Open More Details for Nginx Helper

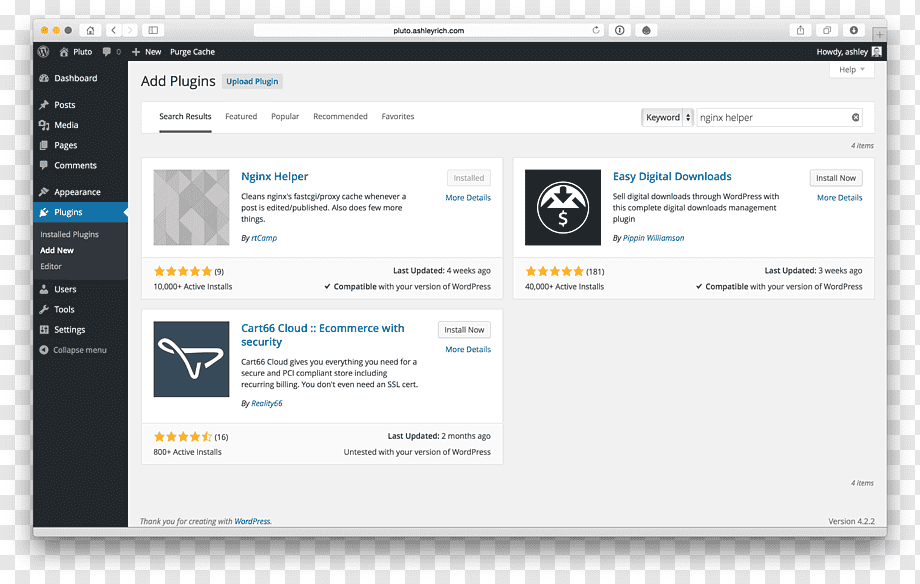coord(468,198)
